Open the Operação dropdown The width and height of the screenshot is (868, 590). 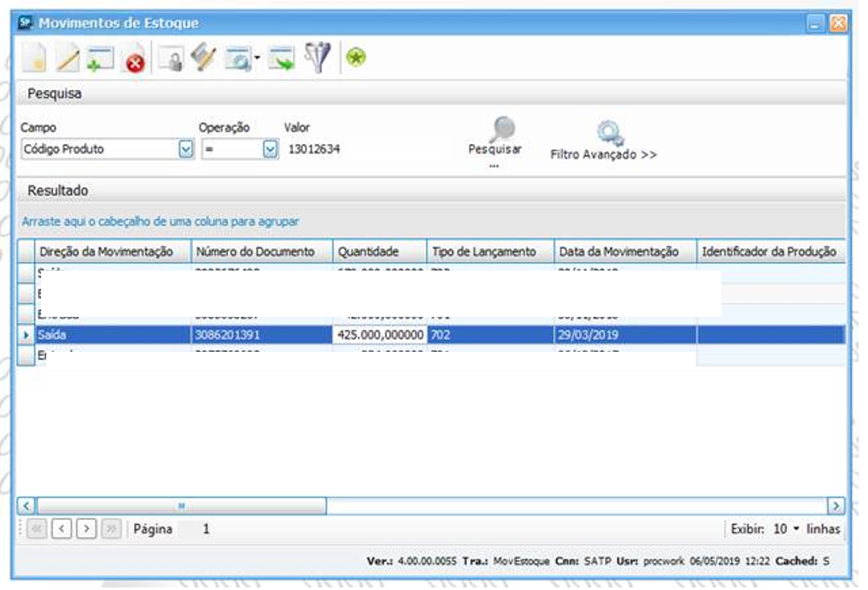pos(270,149)
